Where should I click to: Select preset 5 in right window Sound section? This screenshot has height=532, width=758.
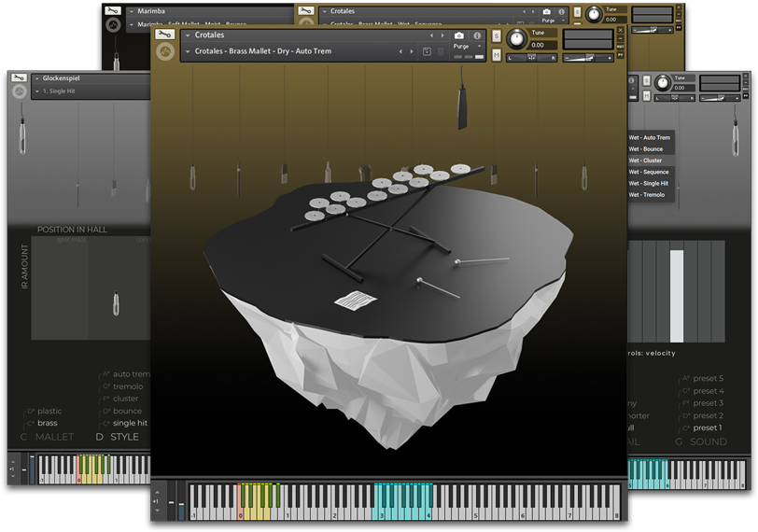click(709, 378)
